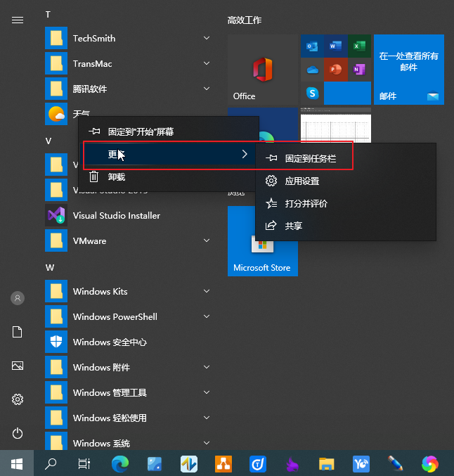Click the pen icon on the taskbar
Image resolution: width=454 pixels, height=476 pixels.
pyautogui.click(x=395, y=463)
